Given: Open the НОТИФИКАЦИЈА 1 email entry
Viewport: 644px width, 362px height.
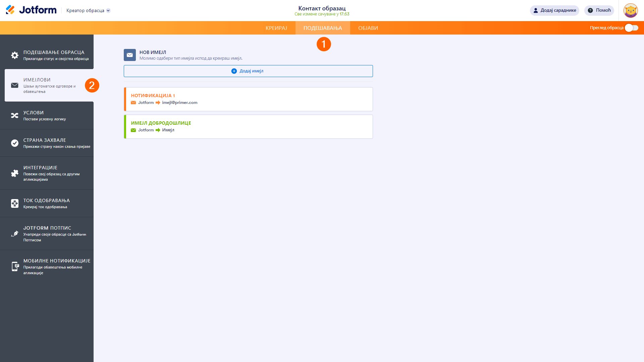Looking at the screenshot, I should (x=248, y=99).
